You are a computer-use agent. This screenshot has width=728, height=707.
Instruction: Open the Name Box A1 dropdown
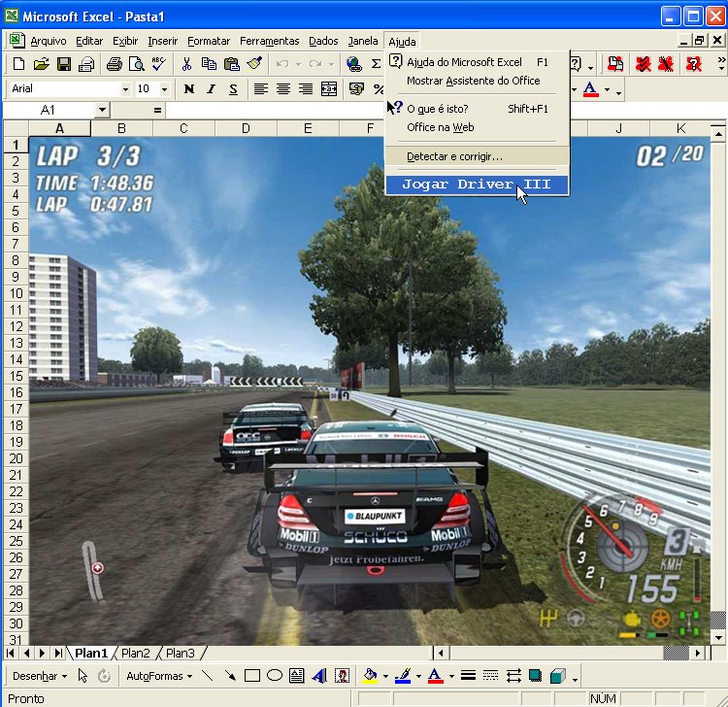(102, 110)
